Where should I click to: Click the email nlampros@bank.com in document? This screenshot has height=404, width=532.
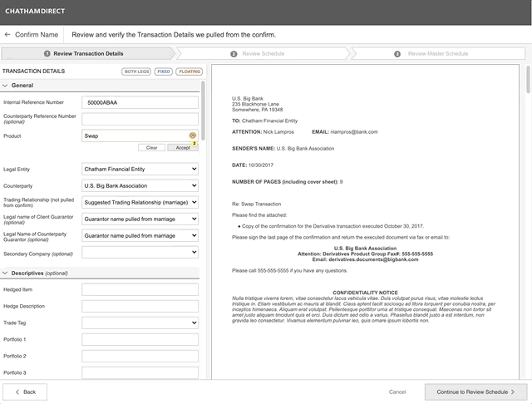tap(354, 132)
